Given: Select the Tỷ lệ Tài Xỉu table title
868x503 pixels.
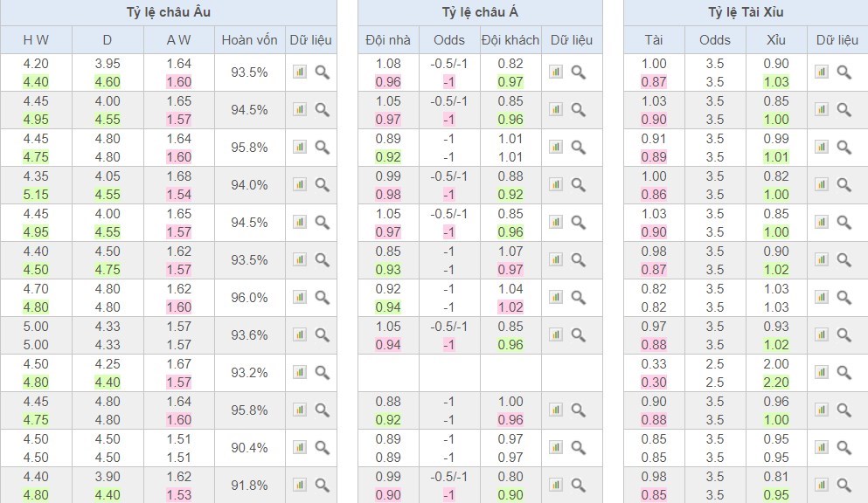Looking at the screenshot, I should click(x=746, y=12).
